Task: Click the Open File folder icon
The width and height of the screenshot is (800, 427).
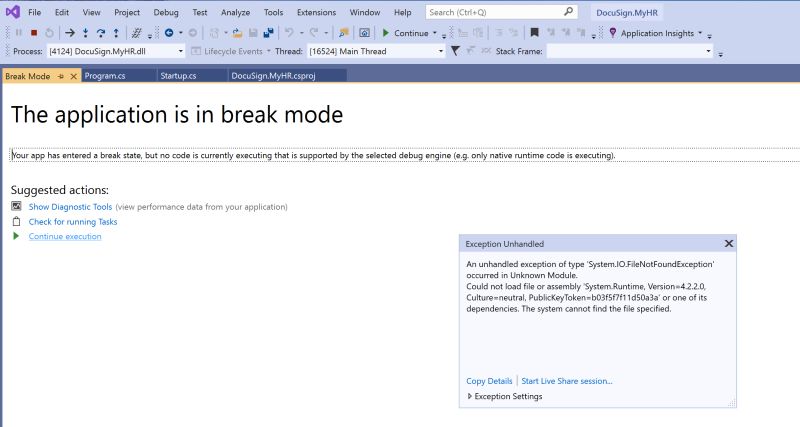Action: click(237, 33)
